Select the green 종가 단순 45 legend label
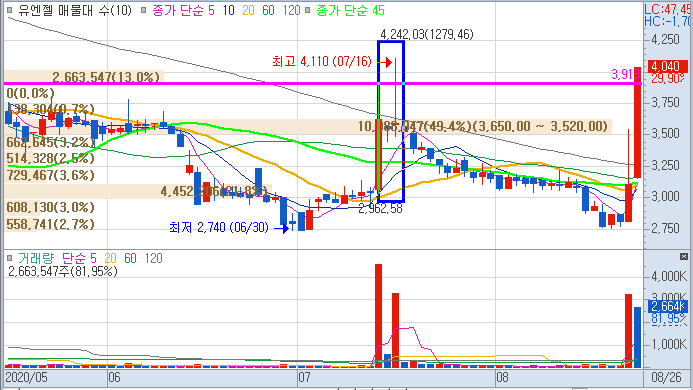This screenshot has width=693, height=390. pyautogui.click(x=350, y=10)
